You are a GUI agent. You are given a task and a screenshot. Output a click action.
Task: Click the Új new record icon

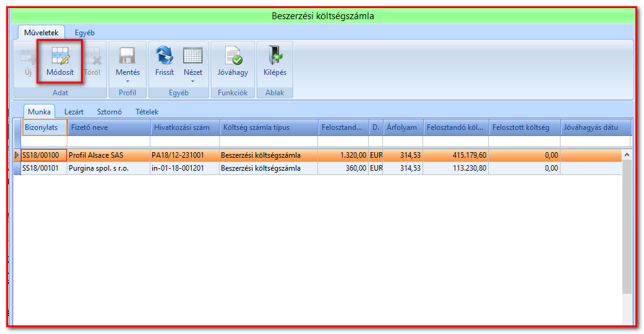[28, 56]
